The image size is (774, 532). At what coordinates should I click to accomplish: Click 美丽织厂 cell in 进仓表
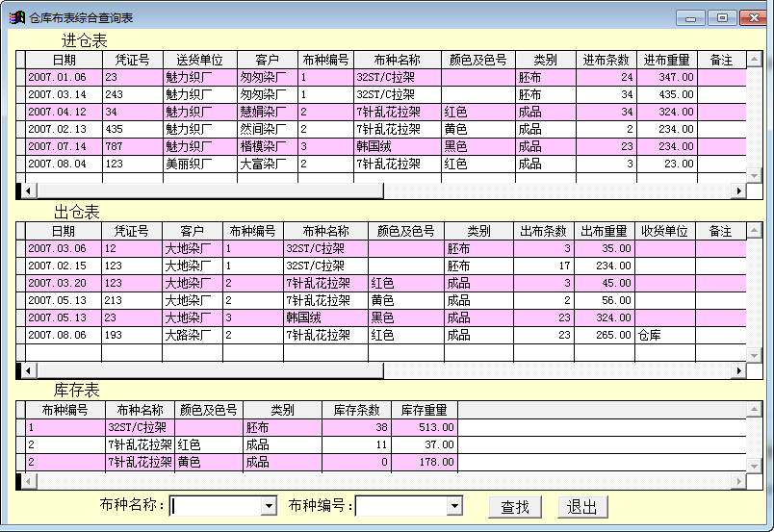(x=200, y=164)
